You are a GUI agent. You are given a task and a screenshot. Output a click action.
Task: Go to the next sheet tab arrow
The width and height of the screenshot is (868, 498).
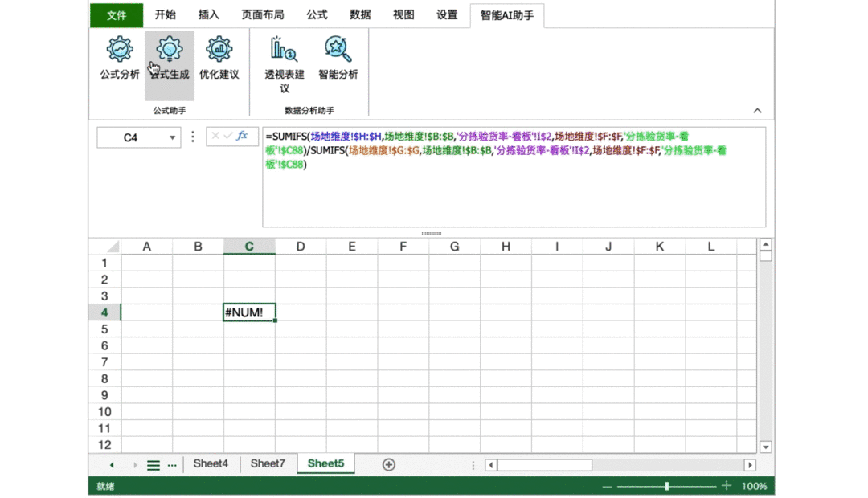click(134, 465)
